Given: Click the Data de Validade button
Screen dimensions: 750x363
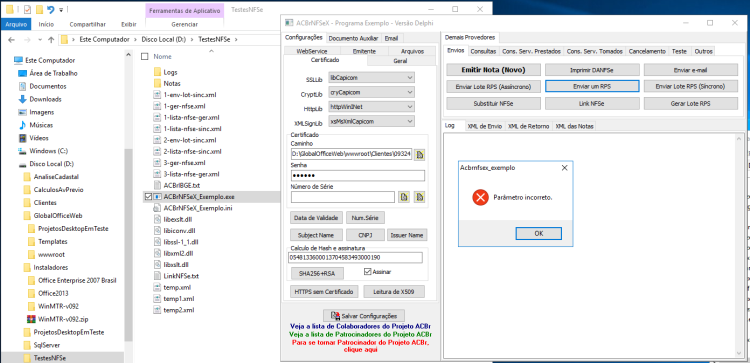Looking at the screenshot, I should 316,218.
